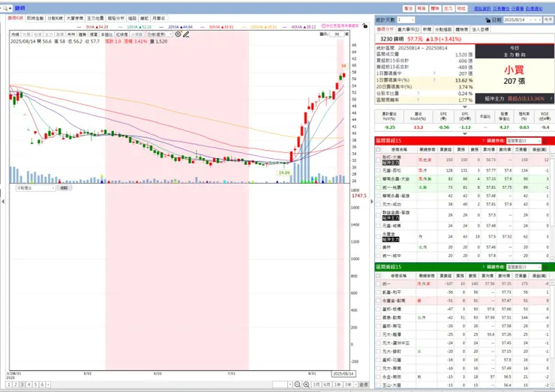Click help icon in 區間賣超15 header
This screenshot has width=555, height=392.
[x=483, y=267]
